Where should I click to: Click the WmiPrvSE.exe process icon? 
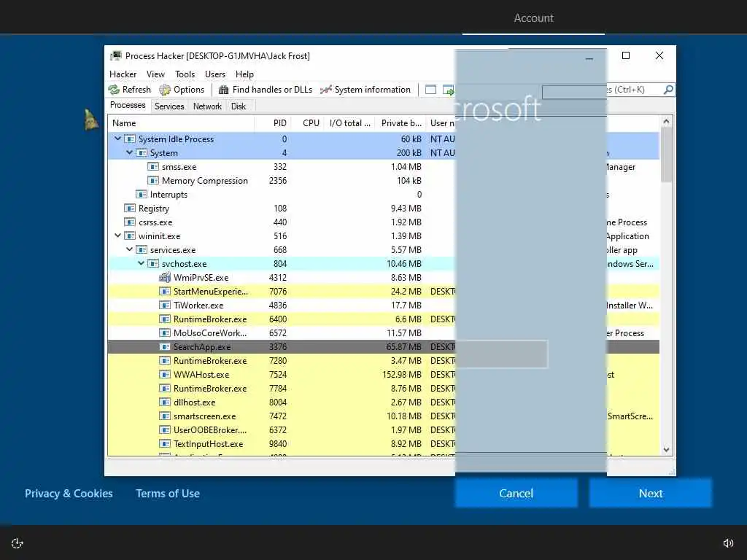click(x=165, y=277)
